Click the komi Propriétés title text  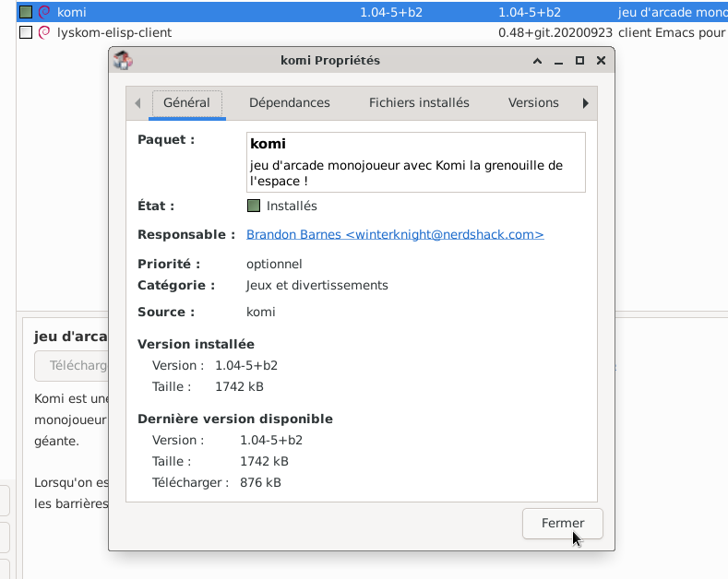click(330, 60)
